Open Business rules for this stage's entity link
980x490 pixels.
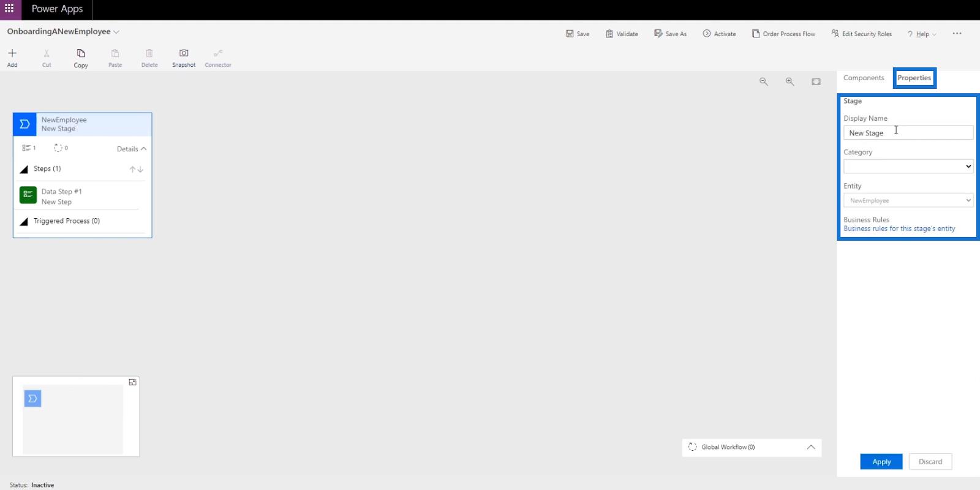(899, 228)
